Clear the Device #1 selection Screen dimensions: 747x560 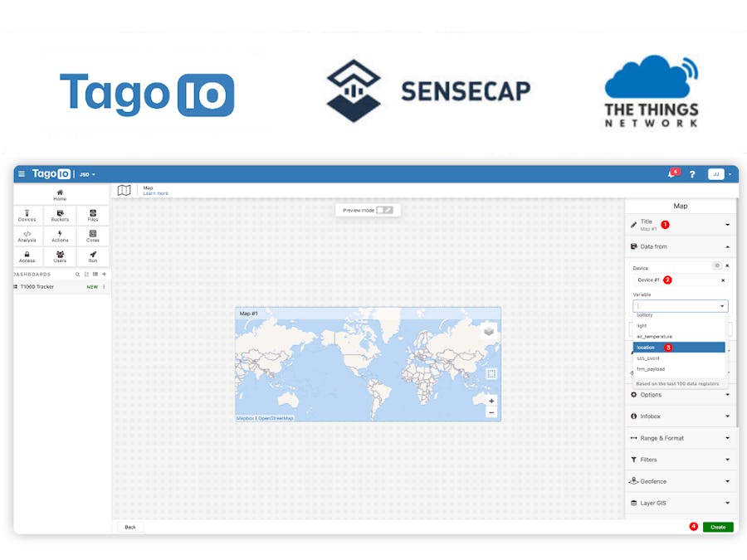723,280
